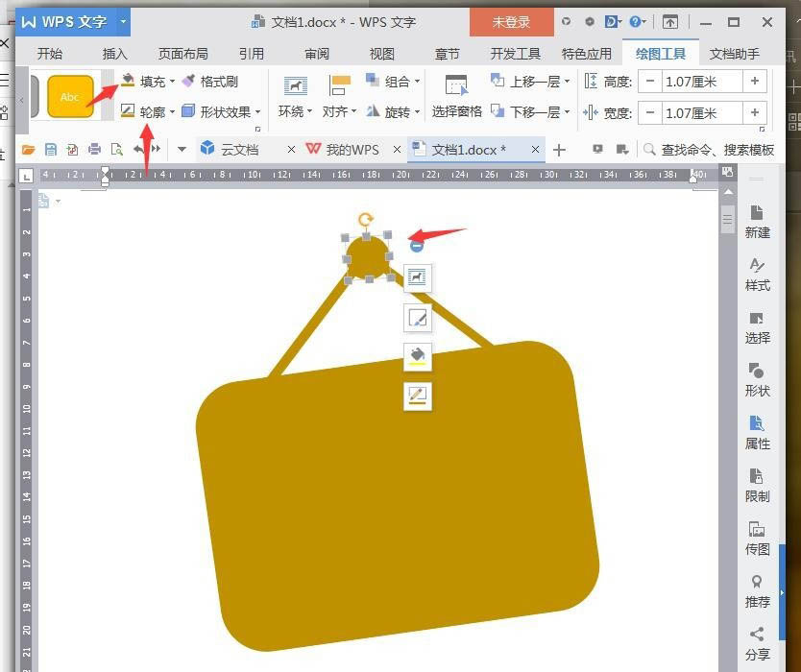801x672 pixels.
Task: Open the 引用 tab
Action: click(x=252, y=54)
